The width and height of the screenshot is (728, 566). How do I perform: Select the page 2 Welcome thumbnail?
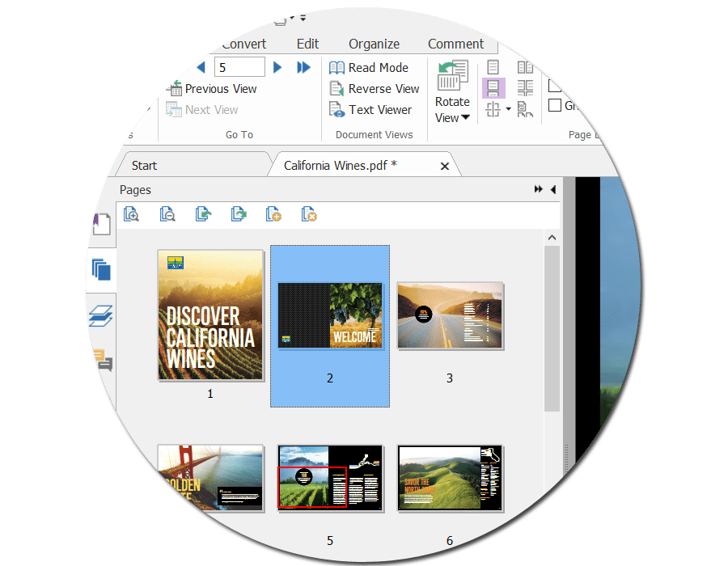click(x=330, y=315)
